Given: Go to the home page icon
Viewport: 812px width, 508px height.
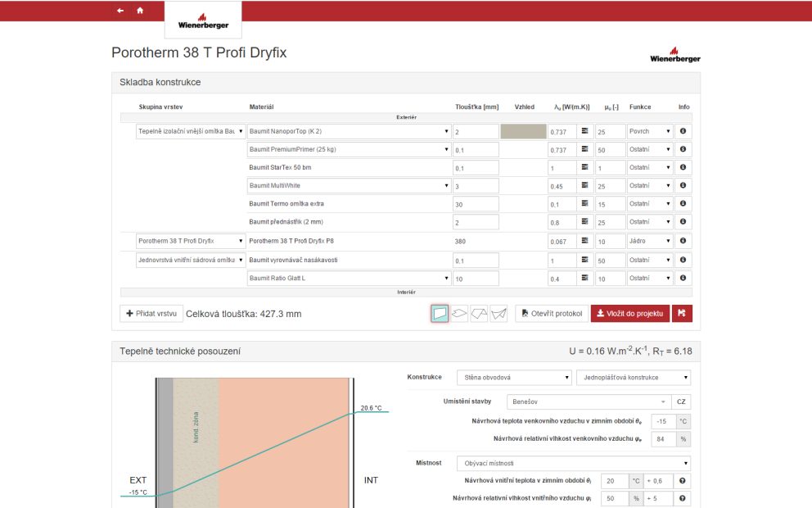Looking at the screenshot, I should pyautogui.click(x=140, y=11).
